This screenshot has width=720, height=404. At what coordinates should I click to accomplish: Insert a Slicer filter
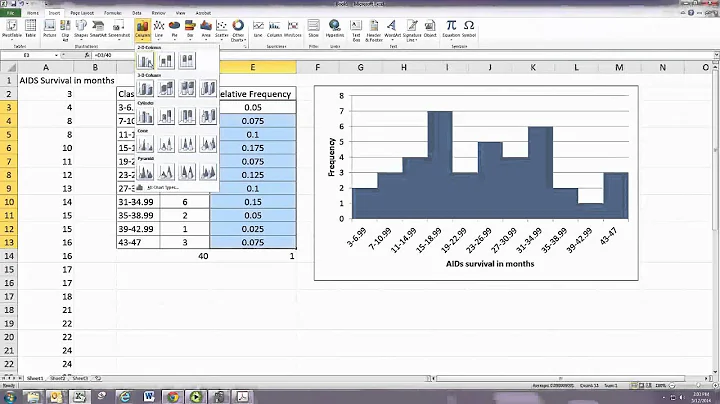coord(314,28)
